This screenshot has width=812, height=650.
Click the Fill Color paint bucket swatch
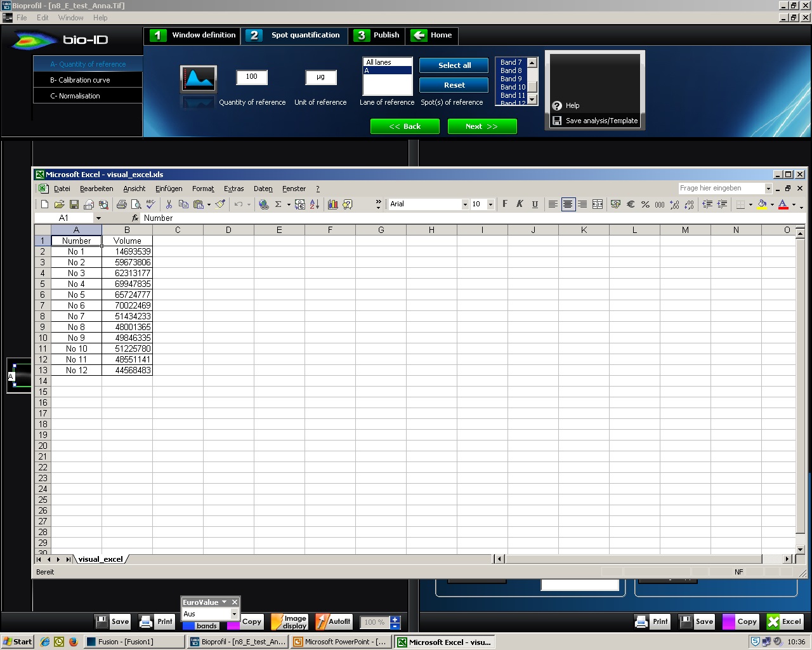click(x=763, y=204)
